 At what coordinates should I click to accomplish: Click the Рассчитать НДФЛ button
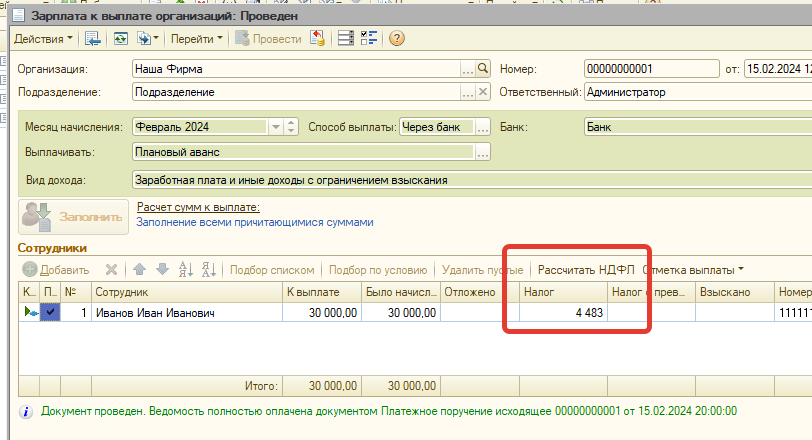pyautogui.click(x=586, y=270)
